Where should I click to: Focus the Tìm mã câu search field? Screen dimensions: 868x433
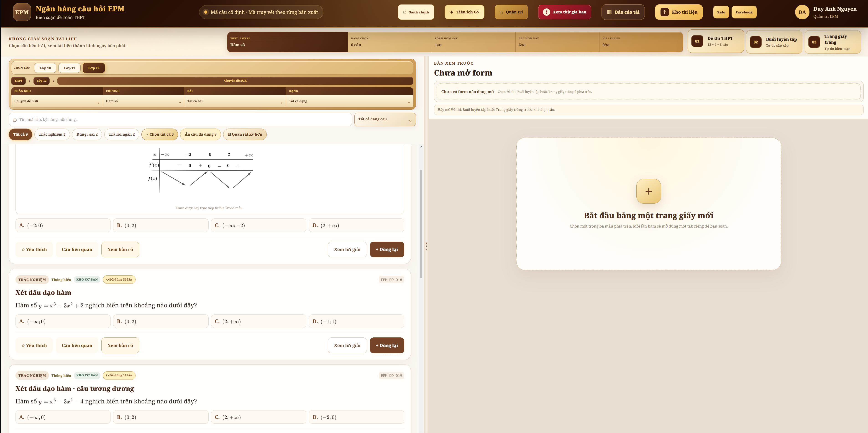tap(180, 119)
